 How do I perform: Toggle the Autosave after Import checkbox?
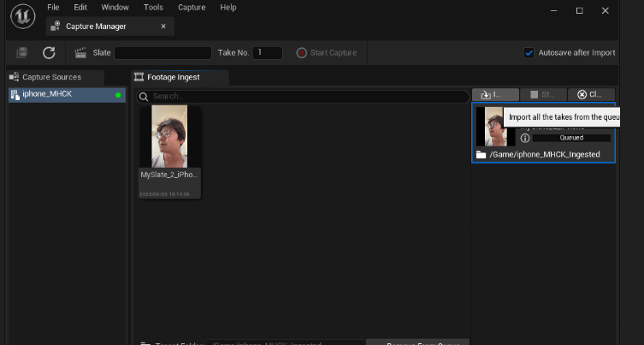(x=529, y=52)
